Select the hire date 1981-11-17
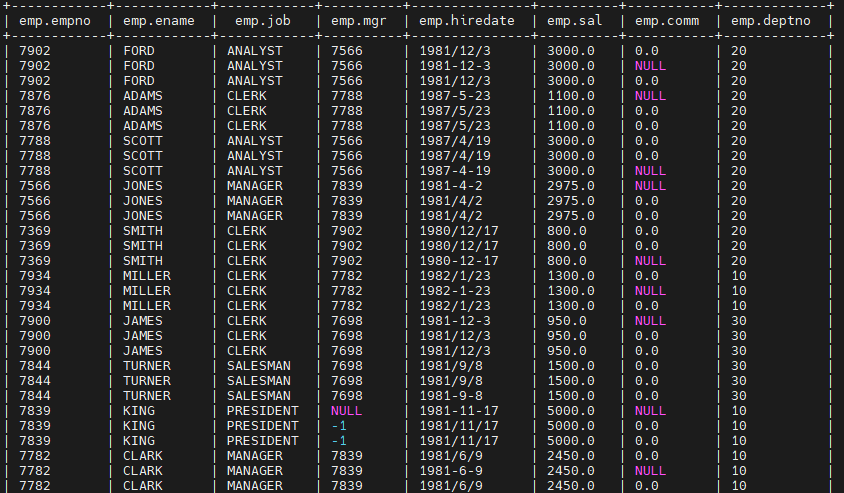The image size is (844, 493). (459, 411)
